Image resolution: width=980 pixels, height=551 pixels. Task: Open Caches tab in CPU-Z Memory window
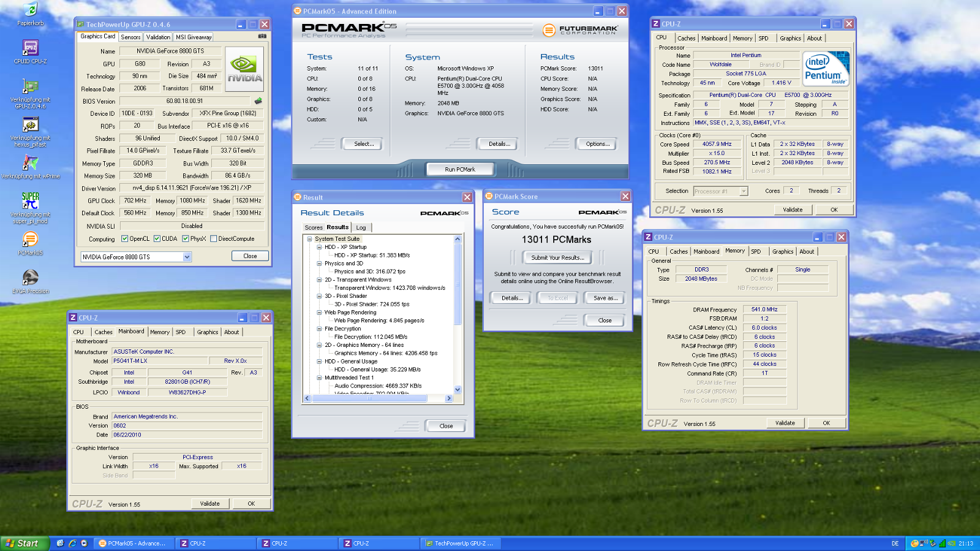coord(679,251)
